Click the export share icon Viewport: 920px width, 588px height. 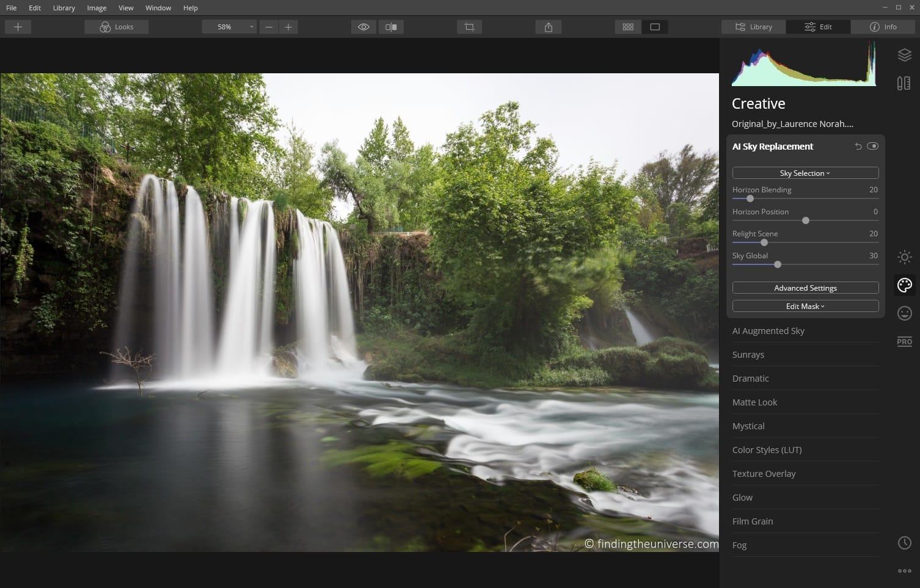pyautogui.click(x=548, y=27)
